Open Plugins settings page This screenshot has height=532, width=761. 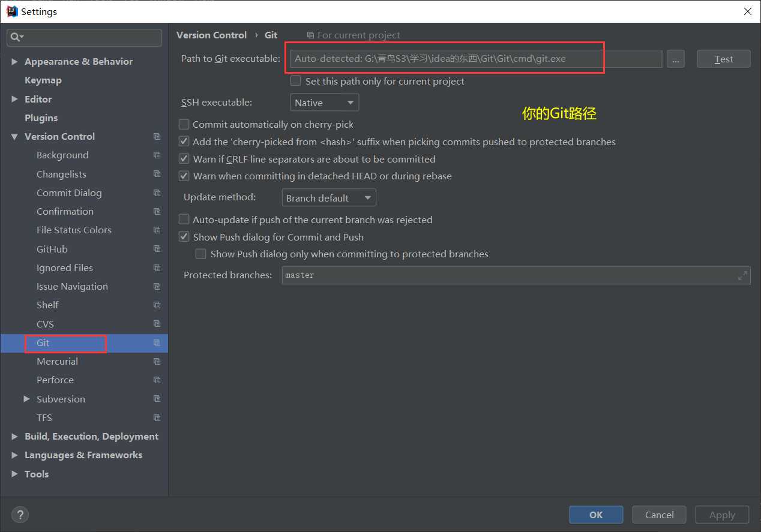click(x=41, y=118)
